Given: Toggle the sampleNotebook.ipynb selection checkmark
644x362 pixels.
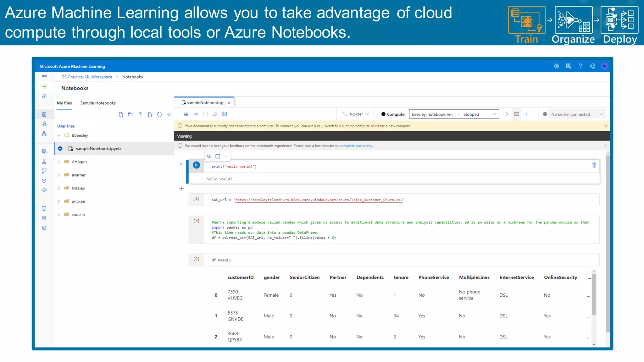Looking at the screenshot, I should pyautogui.click(x=60, y=149).
